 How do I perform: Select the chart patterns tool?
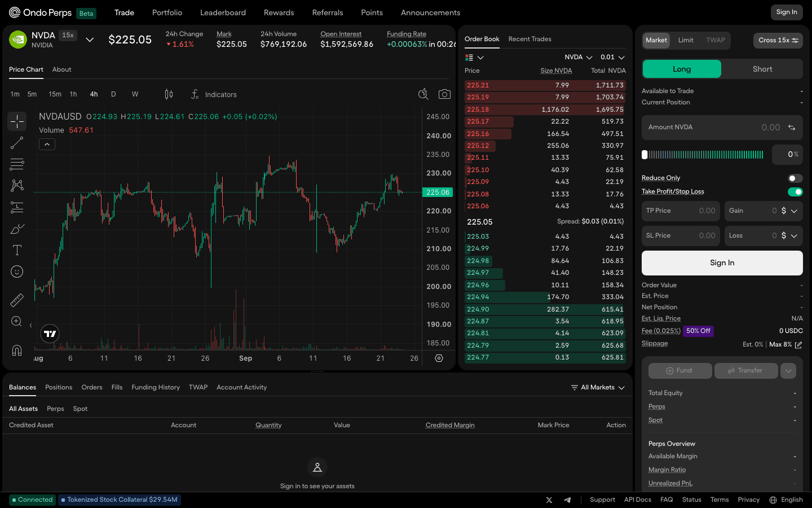pyautogui.click(x=17, y=186)
